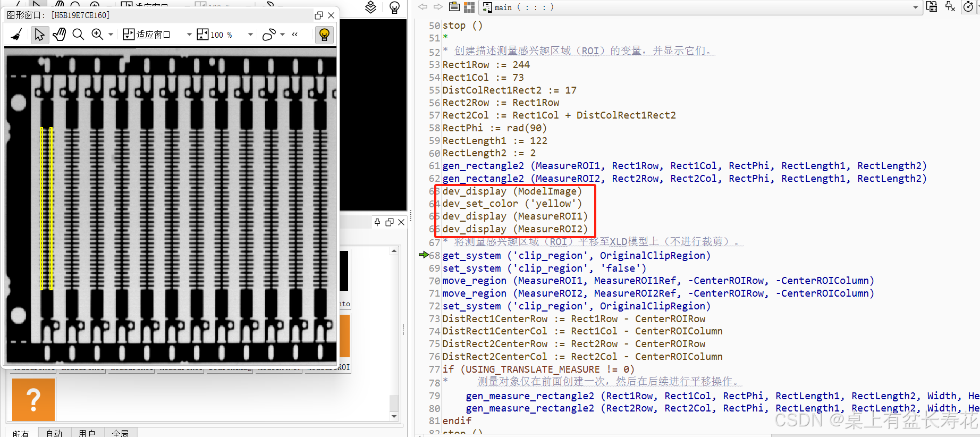Click the clear window broom icon

[16, 35]
